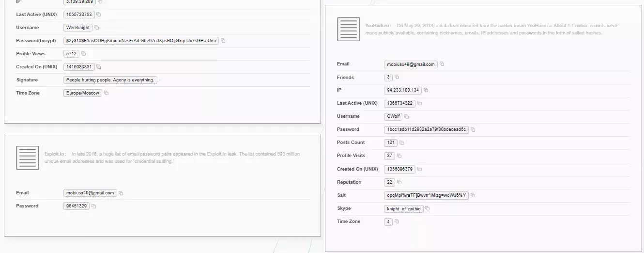Select the 121 posts count value

391,142
